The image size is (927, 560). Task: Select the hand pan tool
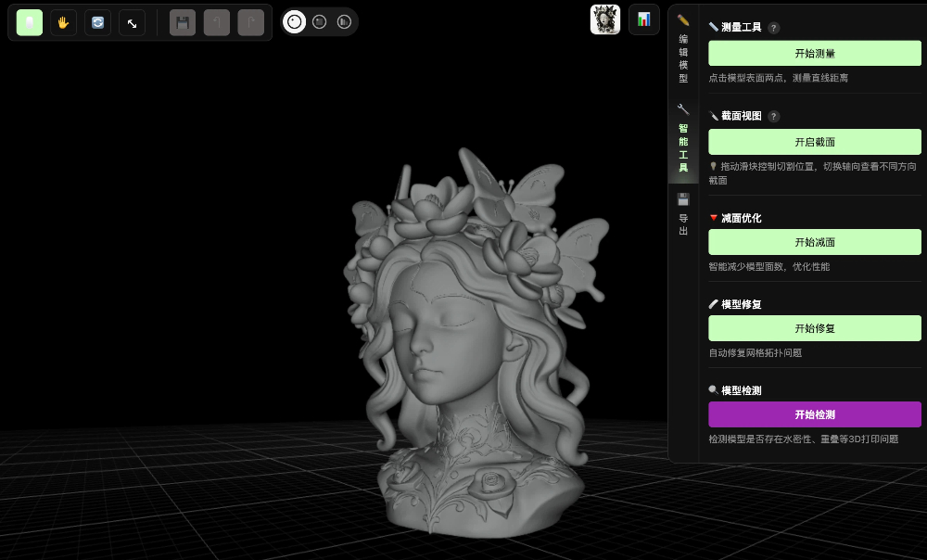point(62,22)
